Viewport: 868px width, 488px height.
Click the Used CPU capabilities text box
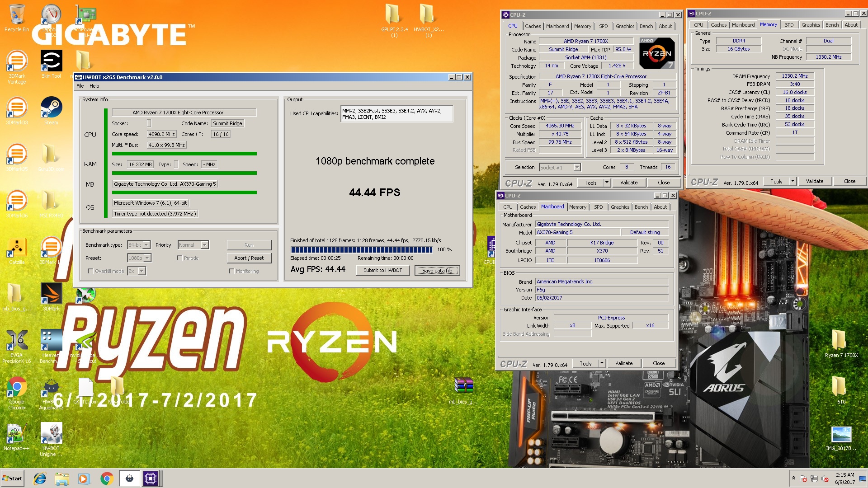click(397, 114)
